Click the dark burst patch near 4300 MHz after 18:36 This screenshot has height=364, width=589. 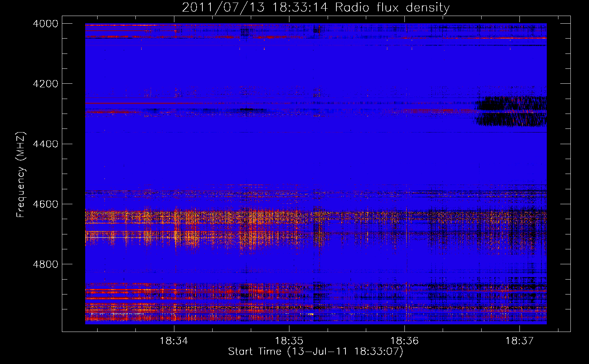coord(511,111)
